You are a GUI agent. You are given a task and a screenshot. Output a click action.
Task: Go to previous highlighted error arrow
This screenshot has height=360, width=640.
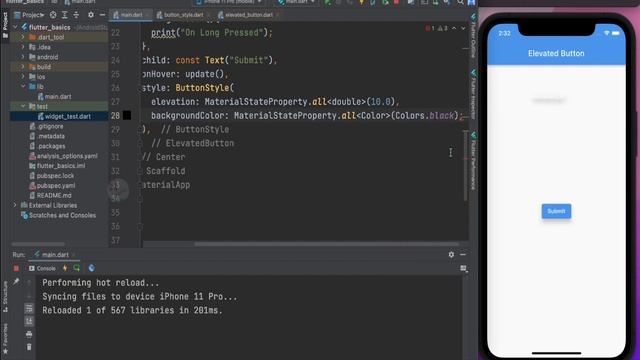tap(454, 28)
